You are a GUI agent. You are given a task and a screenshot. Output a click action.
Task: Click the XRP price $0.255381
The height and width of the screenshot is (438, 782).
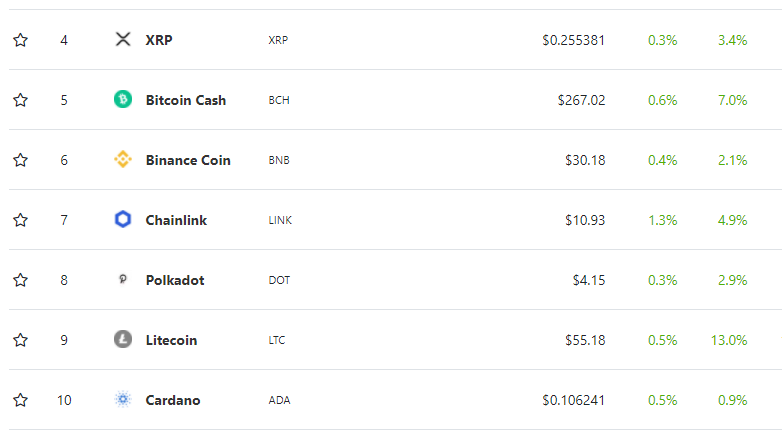click(574, 40)
